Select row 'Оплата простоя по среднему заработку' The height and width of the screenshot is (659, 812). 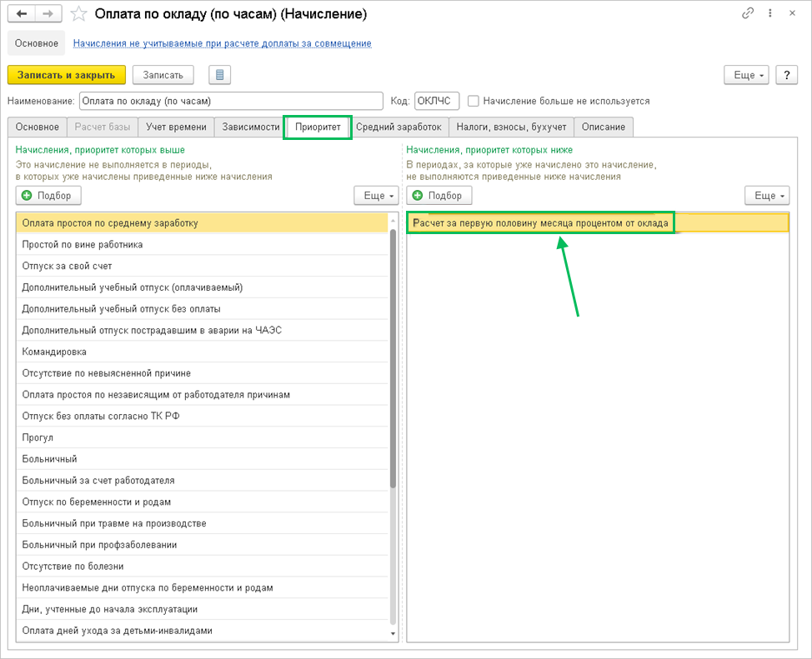(x=203, y=223)
